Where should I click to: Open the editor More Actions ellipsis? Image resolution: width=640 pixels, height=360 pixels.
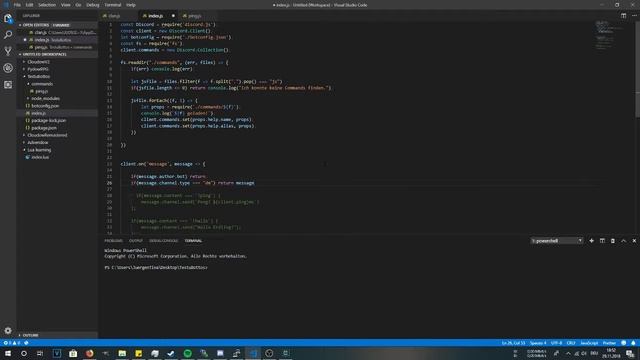coord(634,16)
